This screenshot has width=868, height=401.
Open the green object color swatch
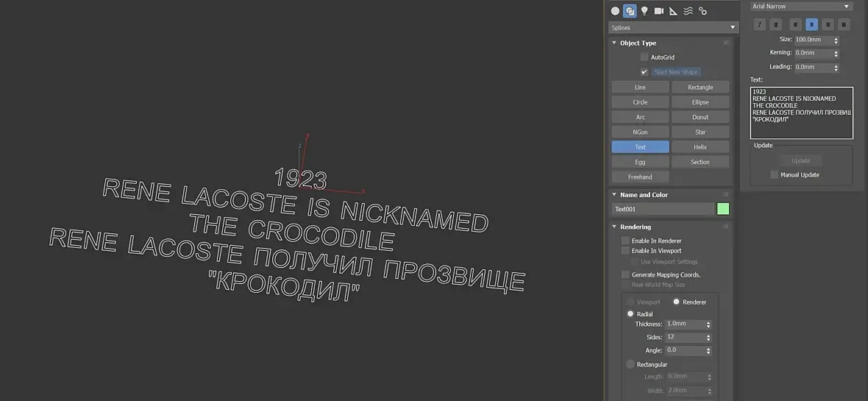pos(723,209)
